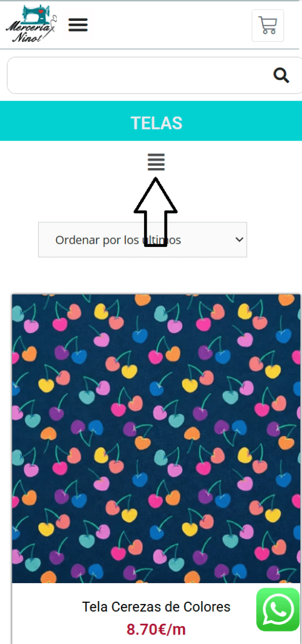Click the TELAS category banner

(x=151, y=120)
